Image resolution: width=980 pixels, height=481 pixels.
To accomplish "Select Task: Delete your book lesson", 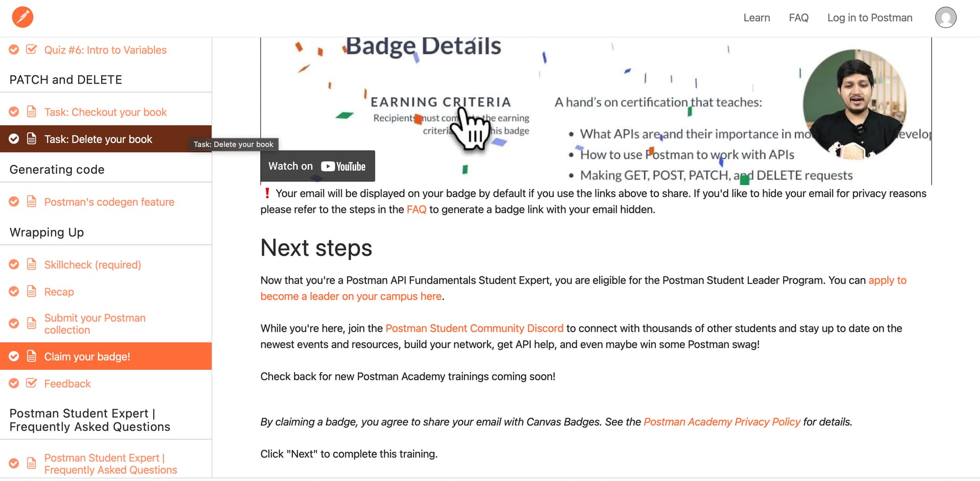I will point(106,139).
